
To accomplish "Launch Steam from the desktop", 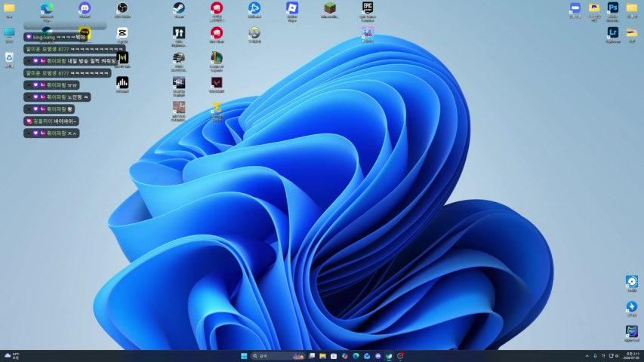I will point(179,10).
